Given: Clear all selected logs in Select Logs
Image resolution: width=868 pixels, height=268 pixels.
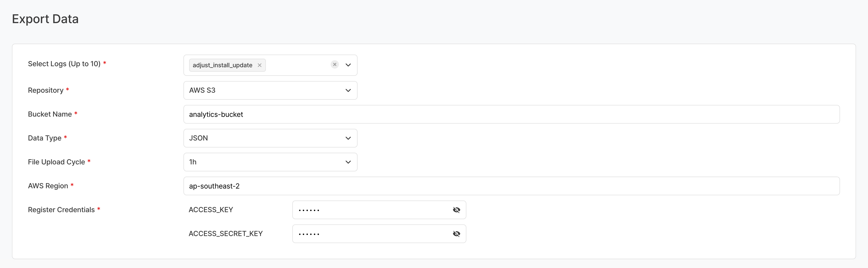Looking at the screenshot, I should click(335, 64).
